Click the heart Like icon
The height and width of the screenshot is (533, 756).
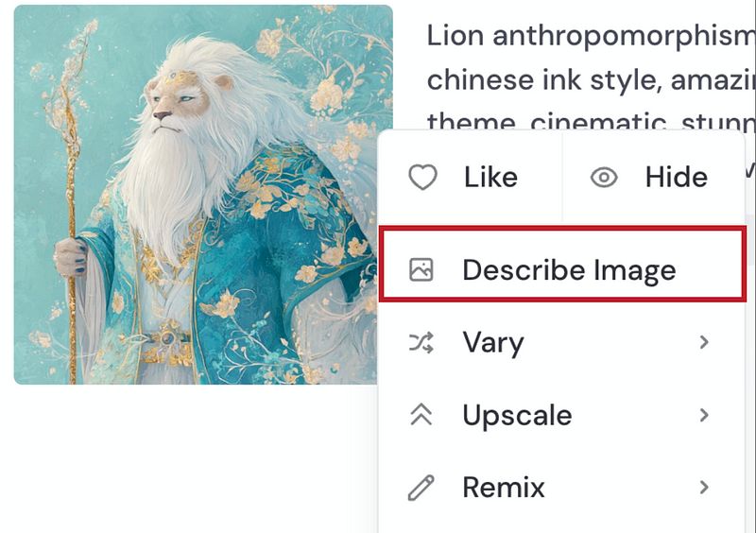click(422, 177)
